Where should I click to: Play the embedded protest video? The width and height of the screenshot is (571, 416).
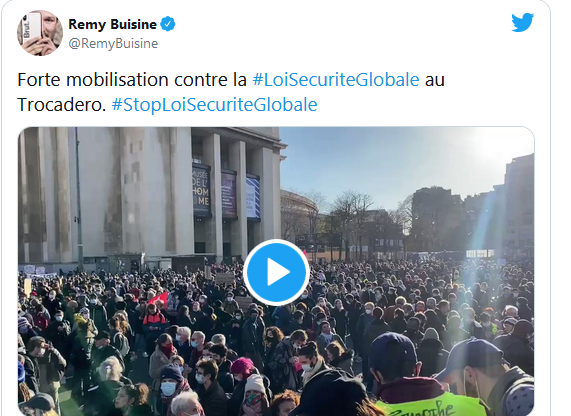(x=276, y=272)
